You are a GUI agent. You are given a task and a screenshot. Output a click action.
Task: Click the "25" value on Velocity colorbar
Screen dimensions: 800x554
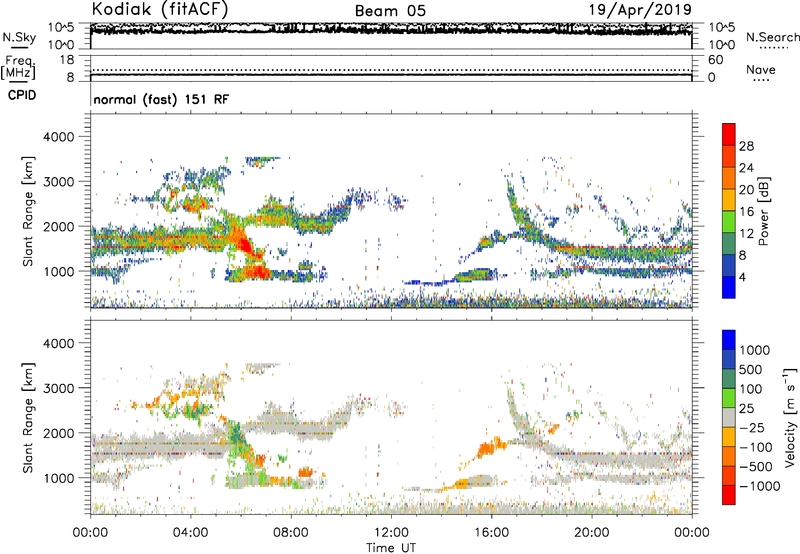[747, 409]
